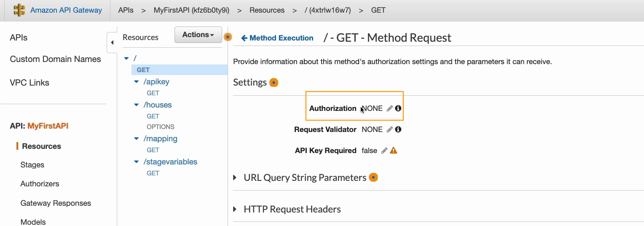Click the Settings section heading

tap(250, 82)
